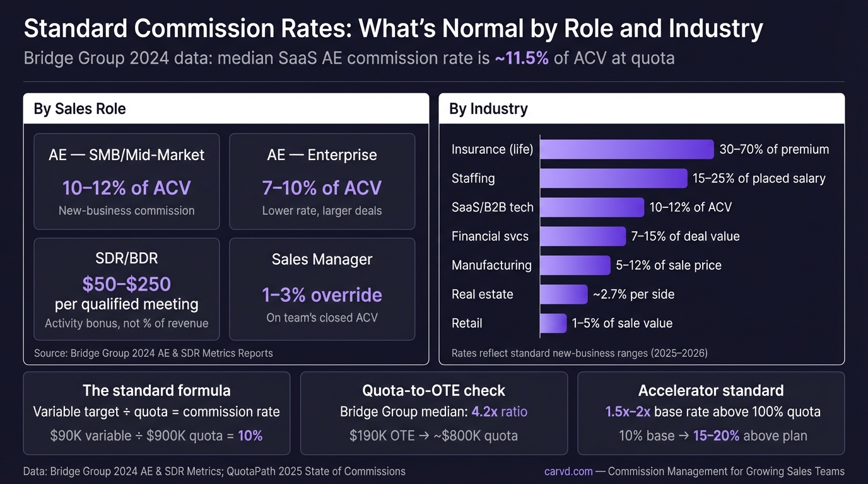Viewport: 868px width, 484px height.
Task: Click the highlighted ~11.5% figure in subtitle
Action: pos(522,59)
